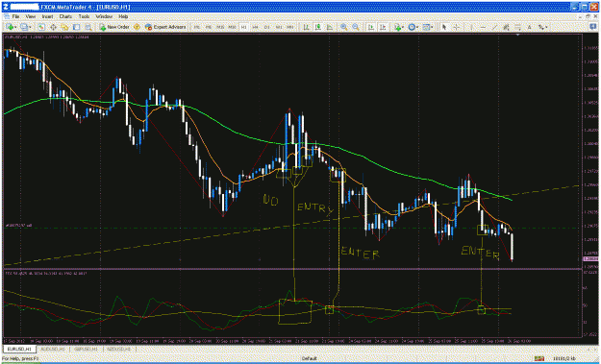Open the Tools menu

(x=84, y=17)
